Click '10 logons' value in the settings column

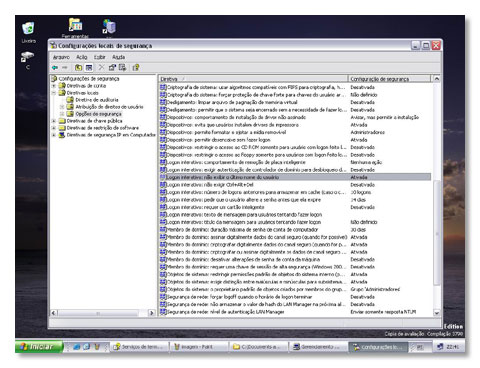(x=361, y=192)
